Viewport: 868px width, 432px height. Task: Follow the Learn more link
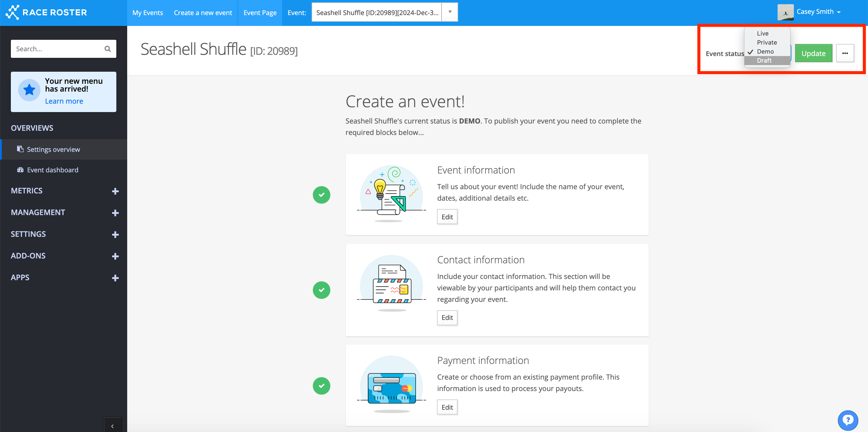click(64, 101)
